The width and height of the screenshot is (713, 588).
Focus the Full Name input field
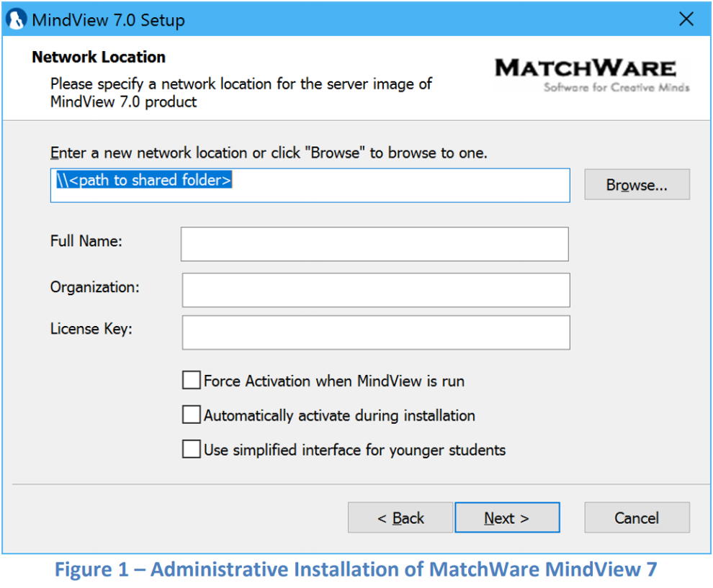click(375, 244)
